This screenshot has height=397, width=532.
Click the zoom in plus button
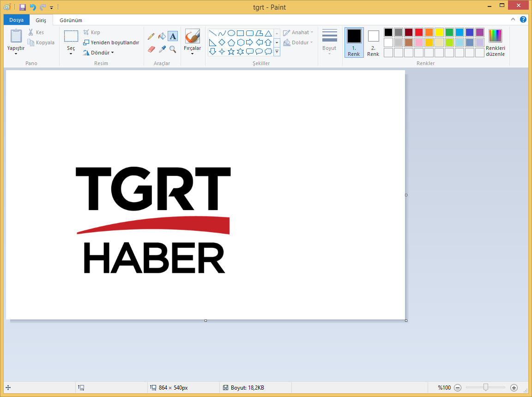pyautogui.click(x=514, y=387)
